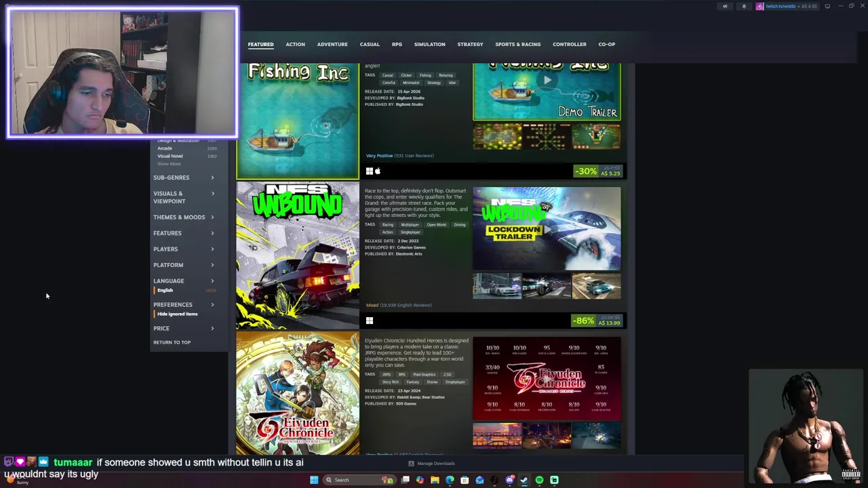Click Windows platform icon on NFS Unbound

pyautogui.click(x=369, y=321)
